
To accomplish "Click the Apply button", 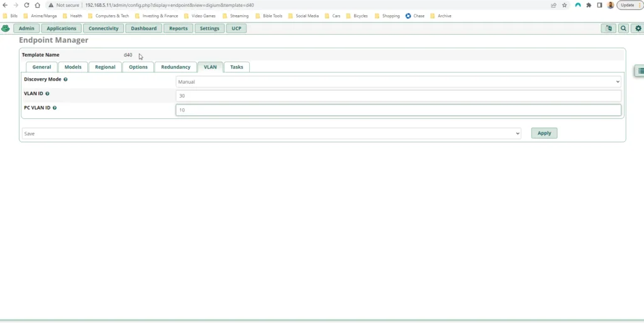I will pos(544,133).
